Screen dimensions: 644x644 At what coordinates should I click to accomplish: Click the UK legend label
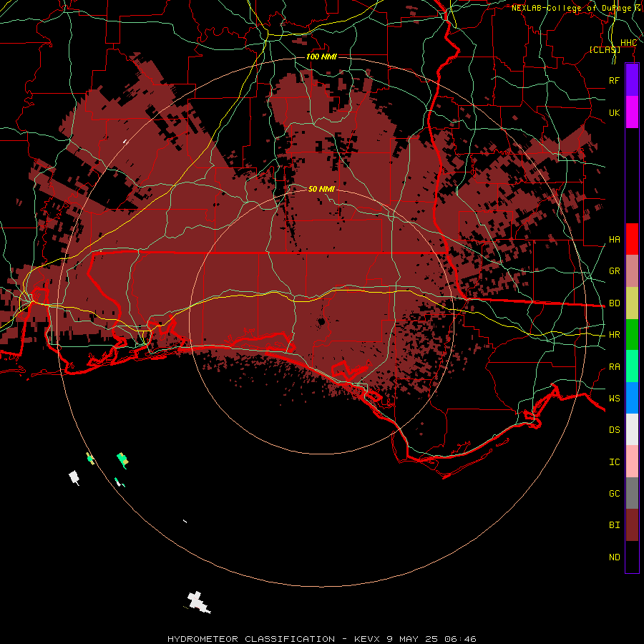615,112
